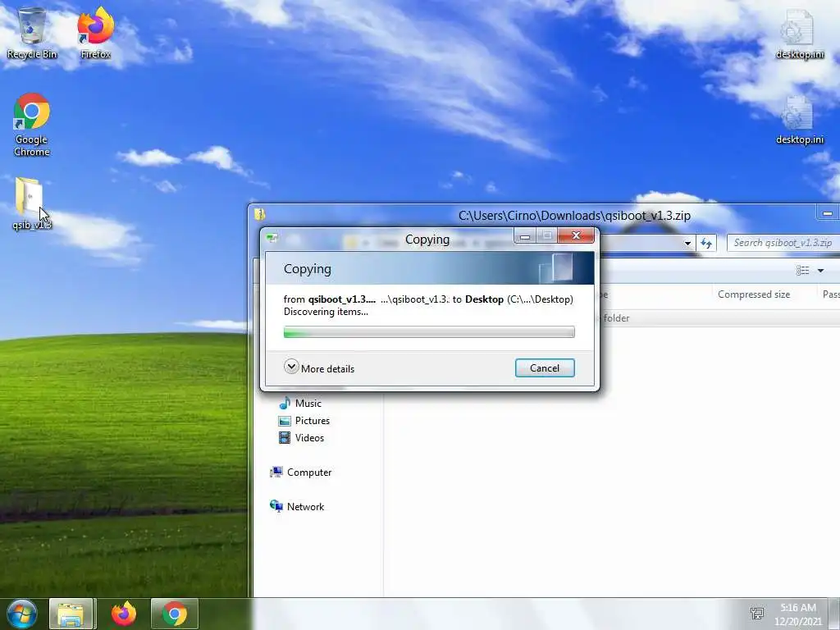Open the clock showing 5:16 AM
Image resolution: width=840 pixels, height=630 pixels.
pyautogui.click(x=798, y=614)
